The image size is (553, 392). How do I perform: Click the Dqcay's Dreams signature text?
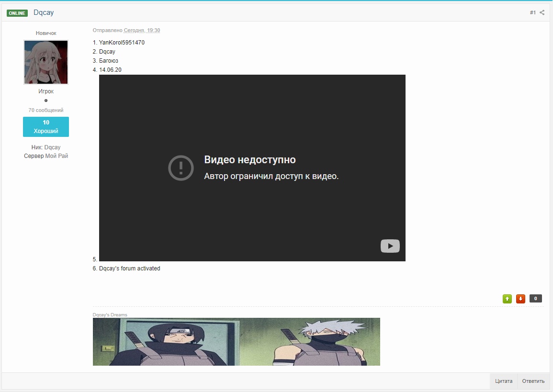tap(110, 315)
